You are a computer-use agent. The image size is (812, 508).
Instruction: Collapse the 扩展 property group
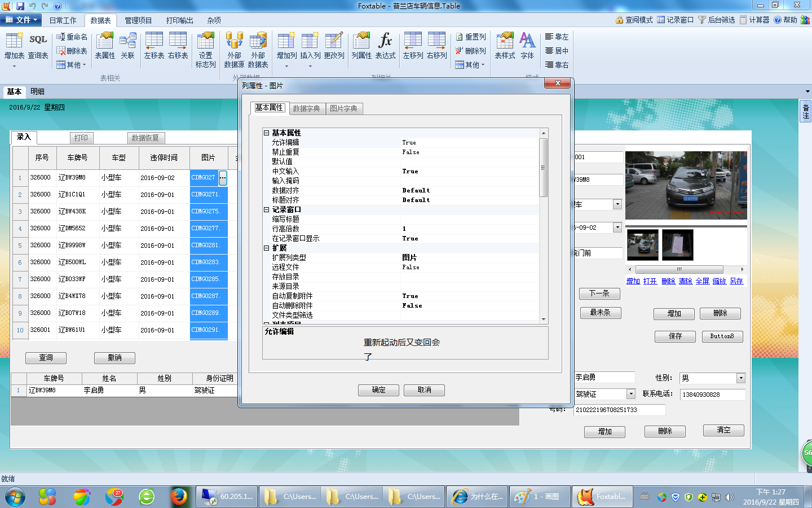[x=267, y=248]
